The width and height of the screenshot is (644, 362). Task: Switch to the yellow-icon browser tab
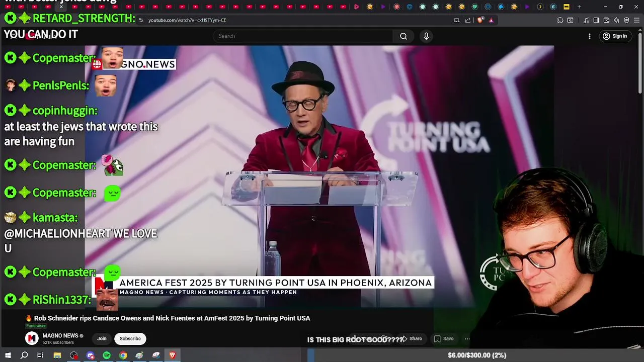coord(567,7)
